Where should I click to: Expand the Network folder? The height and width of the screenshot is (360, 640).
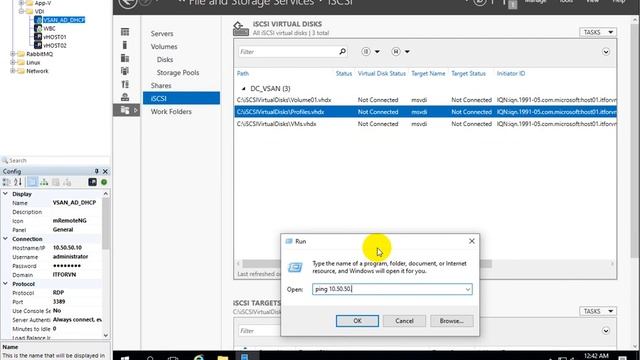coord(13,71)
